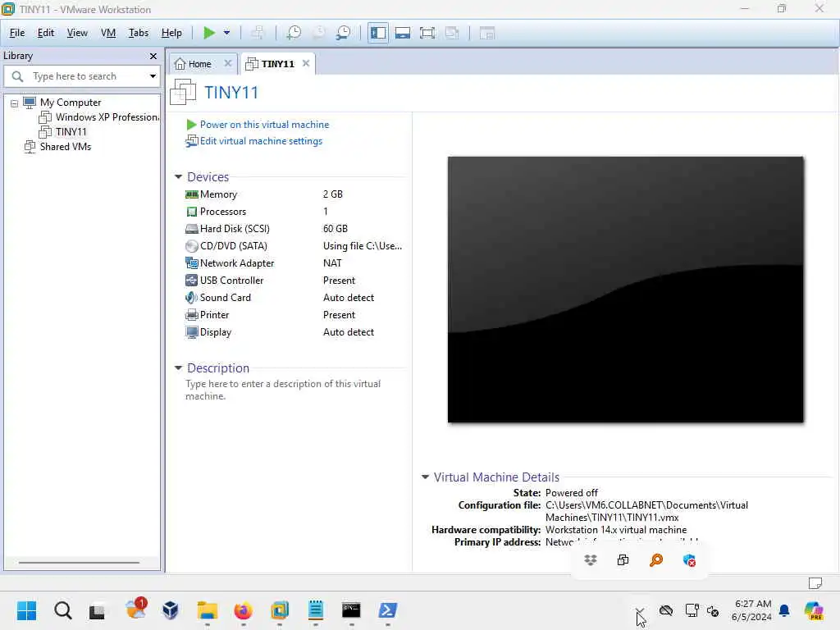Open the View menu
The image size is (840, 630).
77,33
